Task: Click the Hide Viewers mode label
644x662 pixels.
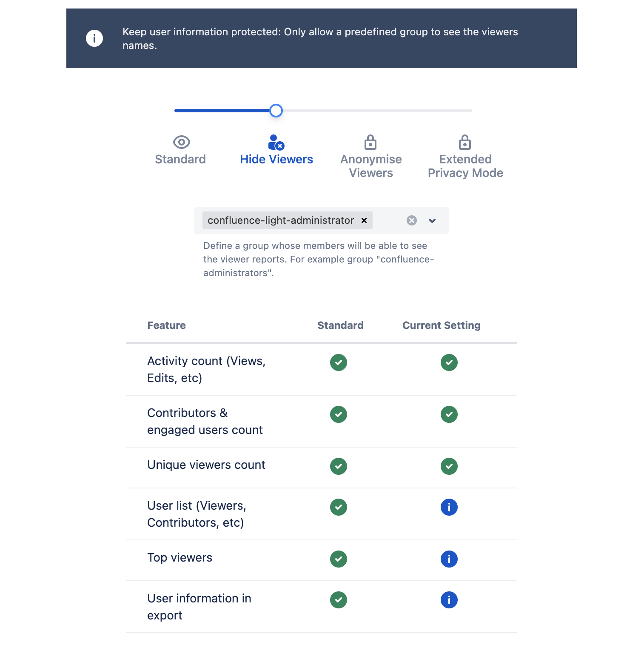Action: [x=276, y=160]
